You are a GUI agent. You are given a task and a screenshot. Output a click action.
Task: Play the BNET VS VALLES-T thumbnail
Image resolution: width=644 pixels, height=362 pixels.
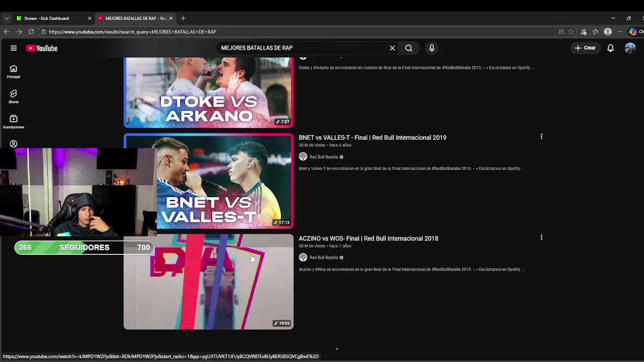pos(209,181)
